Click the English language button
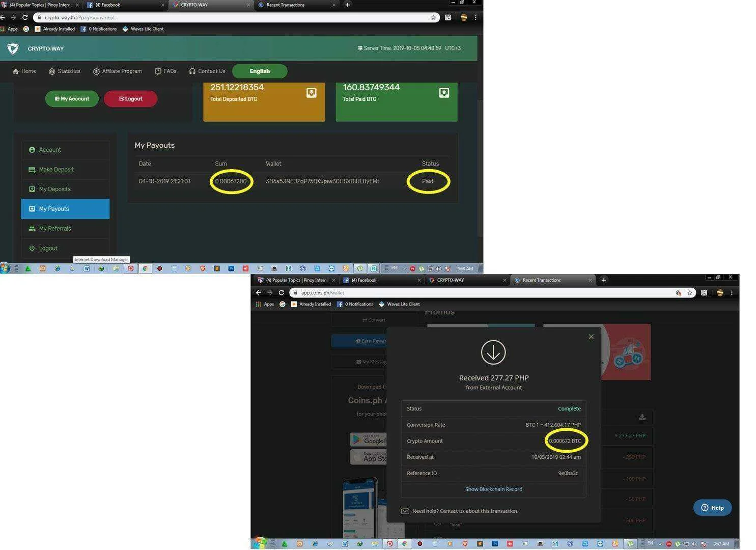This screenshot has width=756, height=550. 260,71
